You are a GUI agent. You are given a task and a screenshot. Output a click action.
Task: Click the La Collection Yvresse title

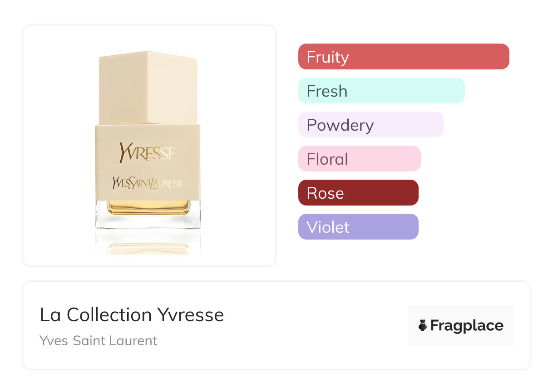tap(132, 315)
